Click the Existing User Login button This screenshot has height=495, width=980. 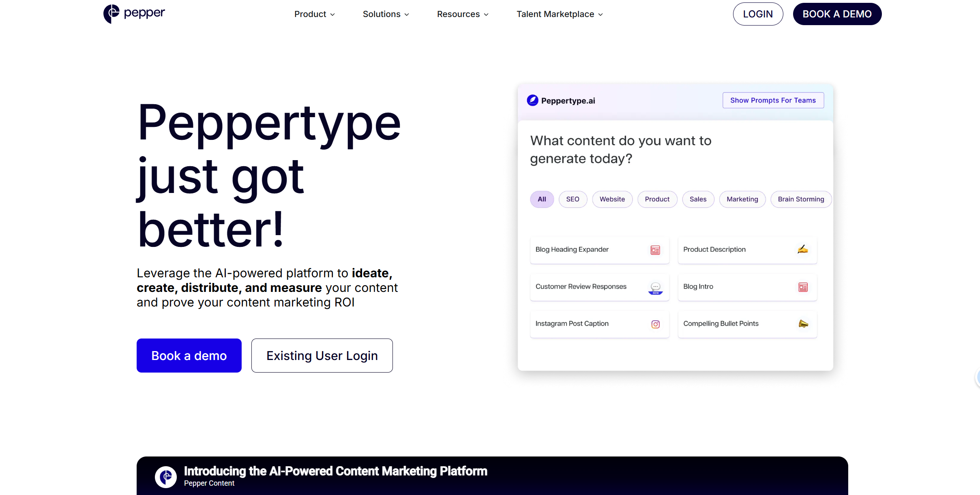322,356
